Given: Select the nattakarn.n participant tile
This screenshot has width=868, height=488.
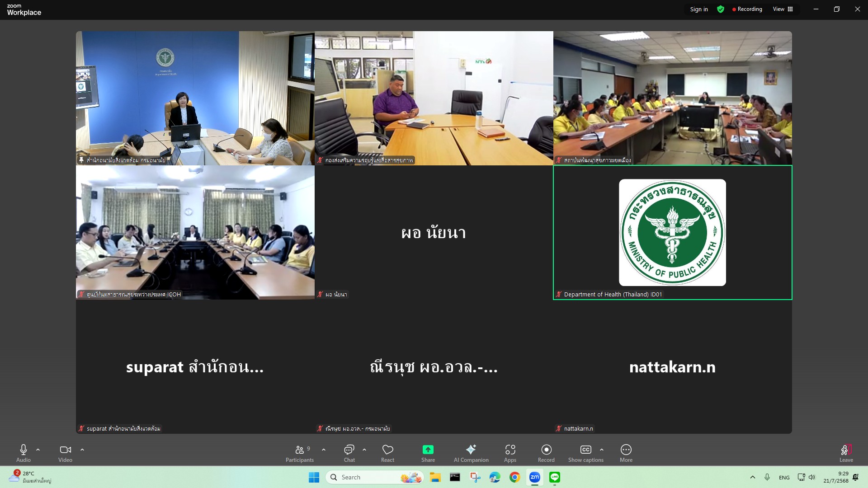Looking at the screenshot, I should 673,366.
